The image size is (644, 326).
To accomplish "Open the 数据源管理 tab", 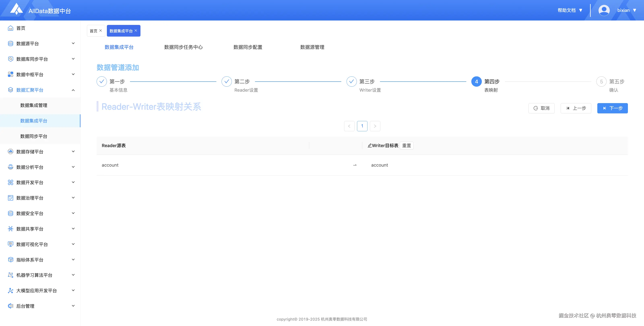I will coord(312,47).
